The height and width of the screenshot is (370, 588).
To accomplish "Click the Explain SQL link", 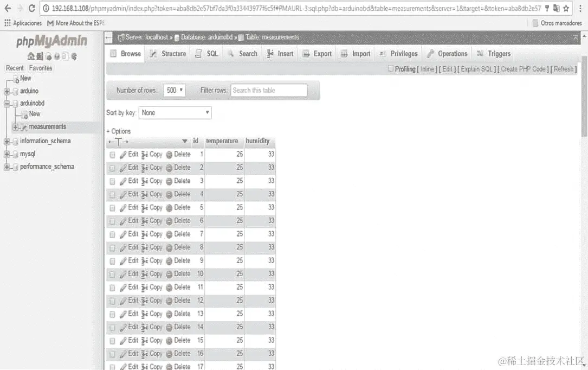I will [476, 69].
